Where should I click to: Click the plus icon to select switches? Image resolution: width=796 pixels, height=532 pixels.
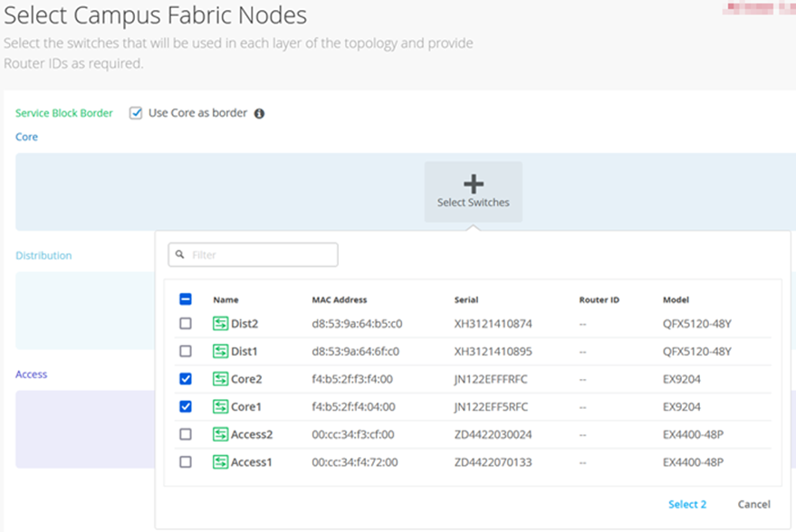473,184
